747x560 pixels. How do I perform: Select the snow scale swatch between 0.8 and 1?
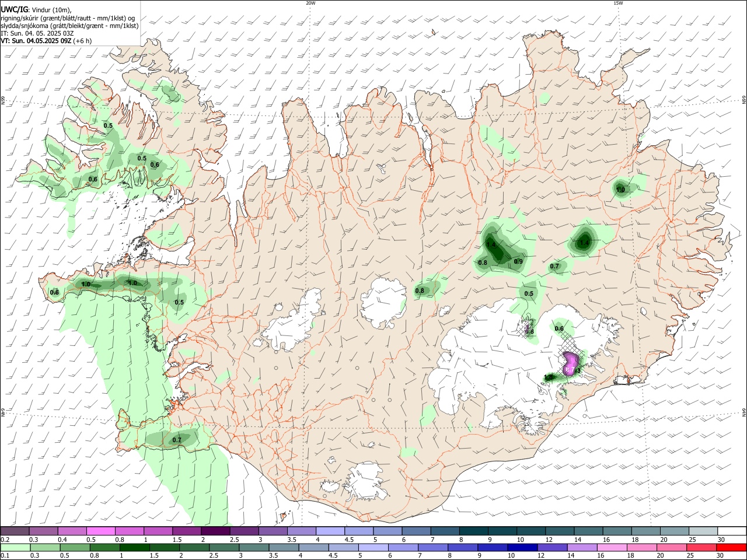click(130, 531)
